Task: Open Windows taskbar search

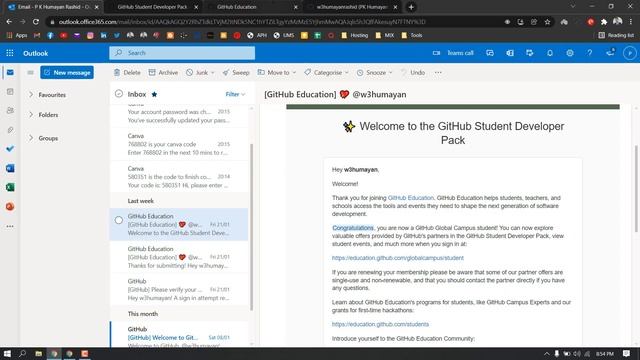Action: 22,353
